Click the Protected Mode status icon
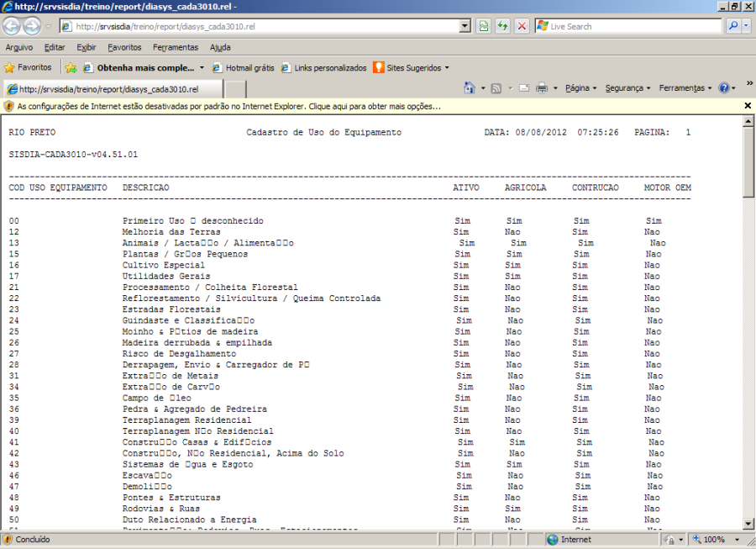 (x=669, y=540)
